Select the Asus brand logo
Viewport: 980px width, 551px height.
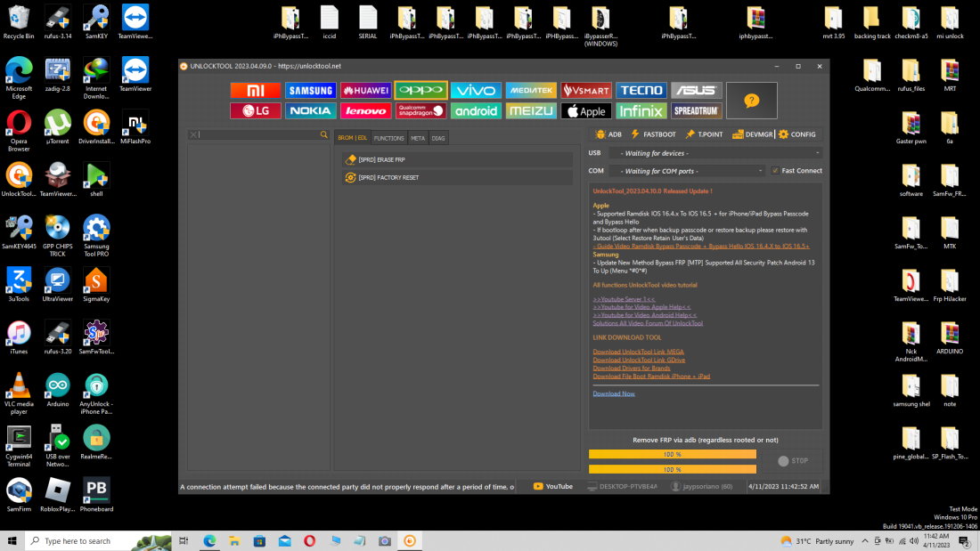coord(697,91)
